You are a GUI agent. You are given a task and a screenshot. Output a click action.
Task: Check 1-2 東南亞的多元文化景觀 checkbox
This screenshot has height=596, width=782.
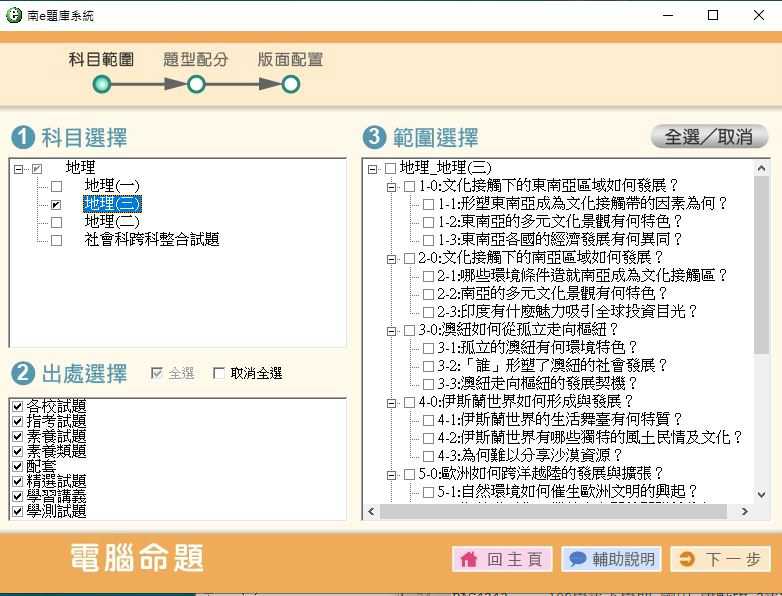point(428,222)
